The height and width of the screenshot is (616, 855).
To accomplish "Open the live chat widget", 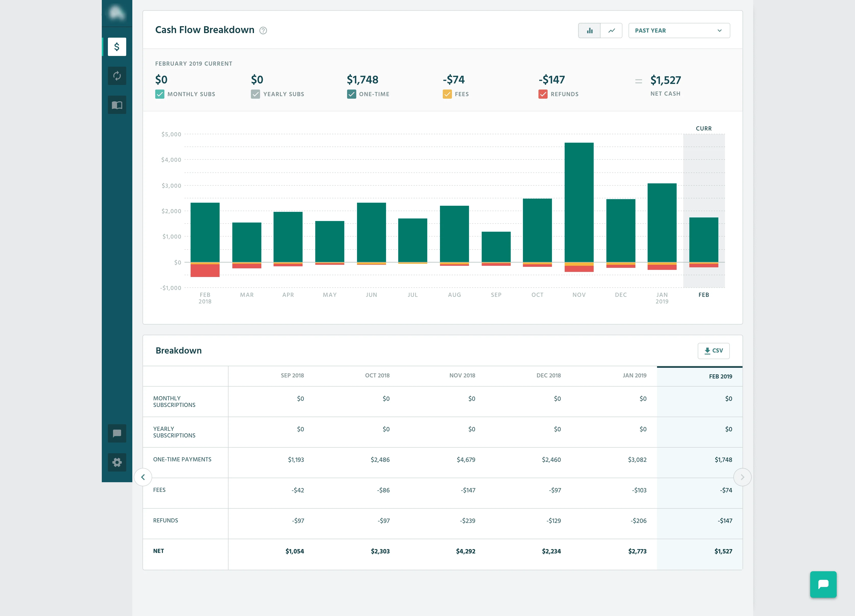I will coord(823,584).
